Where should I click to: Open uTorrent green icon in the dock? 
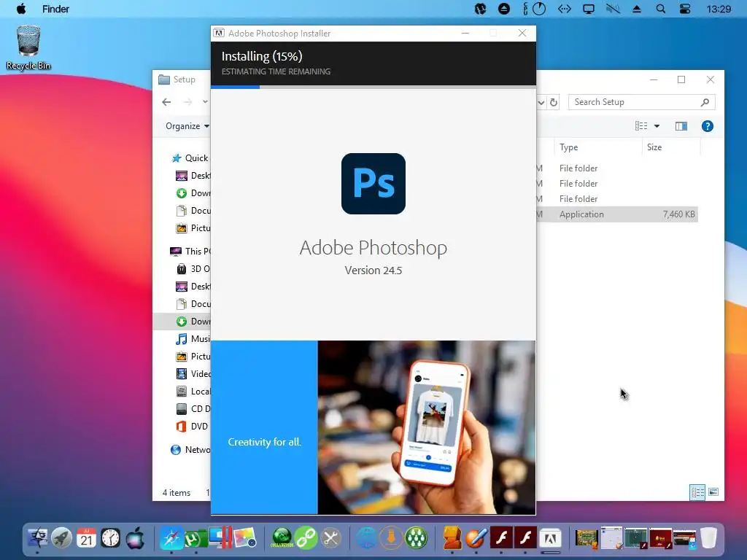196,539
